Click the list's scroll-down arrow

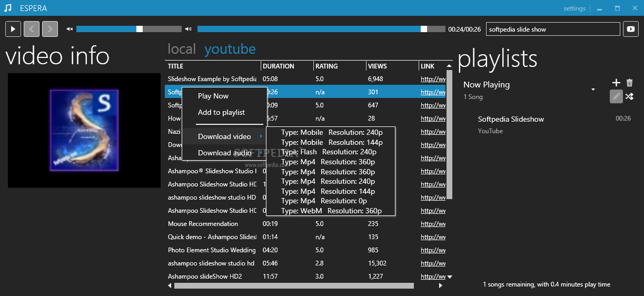pyautogui.click(x=450, y=277)
